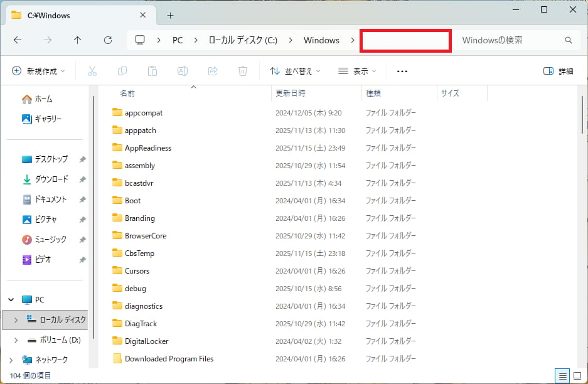Sort by the 更新日時 column header
Screen dimensions: 588x384
[291, 93]
